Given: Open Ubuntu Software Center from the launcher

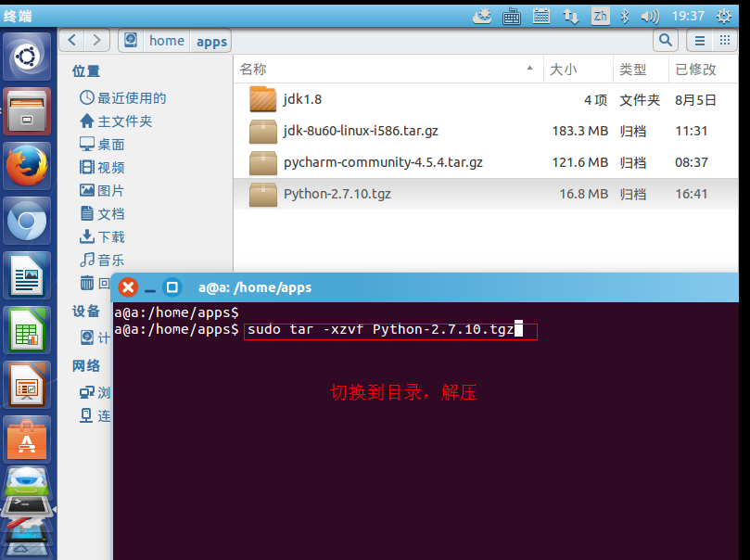Looking at the screenshot, I should pyautogui.click(x=27, y=439).
